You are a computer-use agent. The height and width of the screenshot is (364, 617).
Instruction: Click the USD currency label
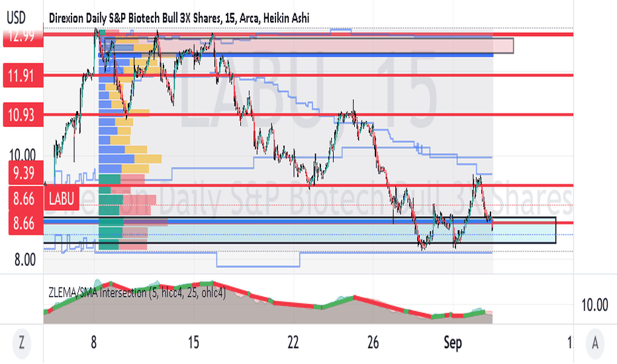tap(16, 18)
